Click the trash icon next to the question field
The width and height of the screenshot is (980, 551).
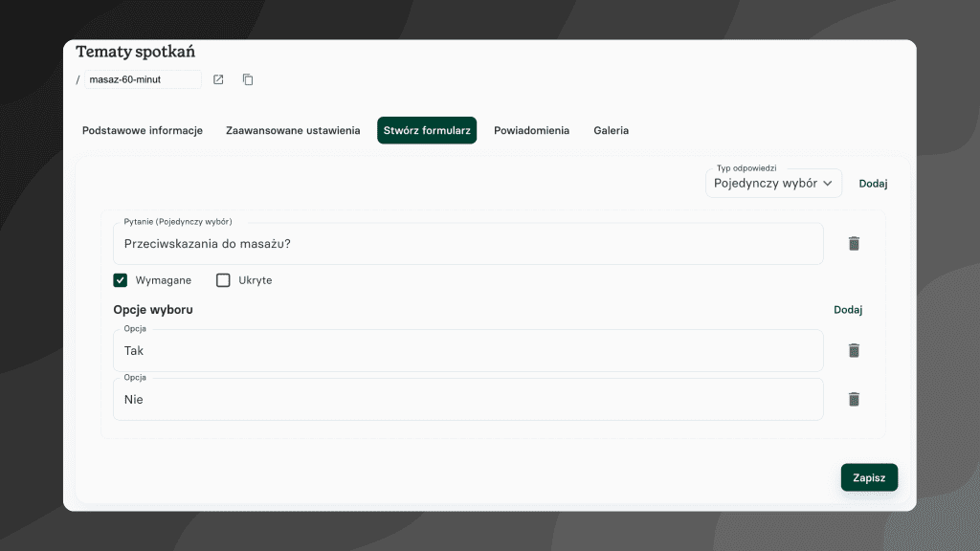tap(853, 243)
